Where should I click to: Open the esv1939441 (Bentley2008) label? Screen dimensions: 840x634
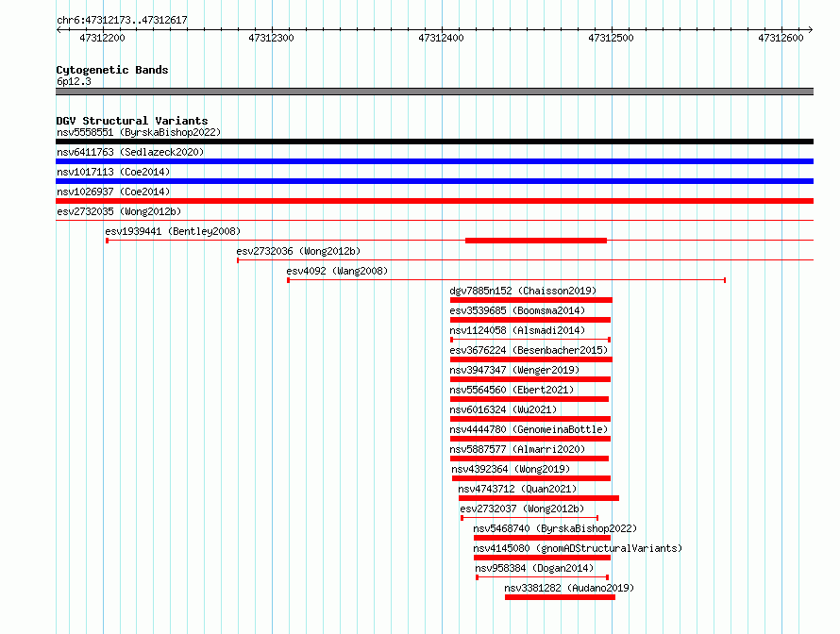tap(173, 231)
